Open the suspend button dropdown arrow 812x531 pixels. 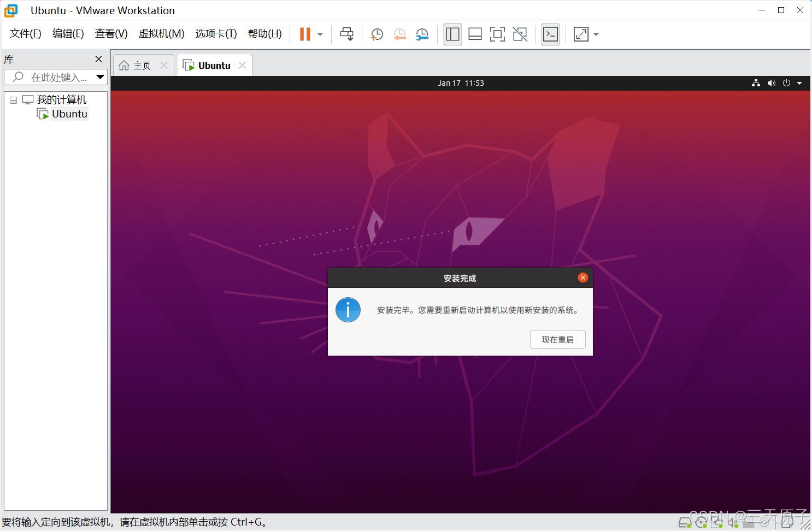point(320,34)
